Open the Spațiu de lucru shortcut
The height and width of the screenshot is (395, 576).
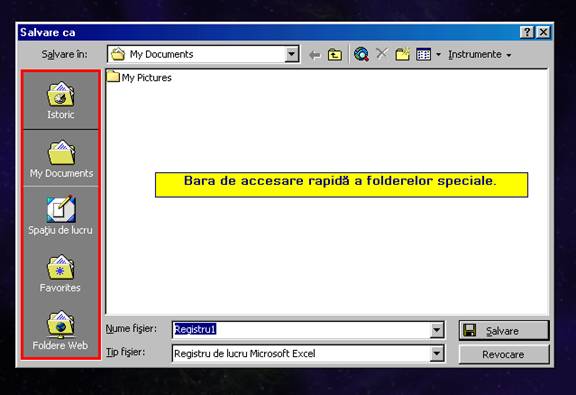61,215
